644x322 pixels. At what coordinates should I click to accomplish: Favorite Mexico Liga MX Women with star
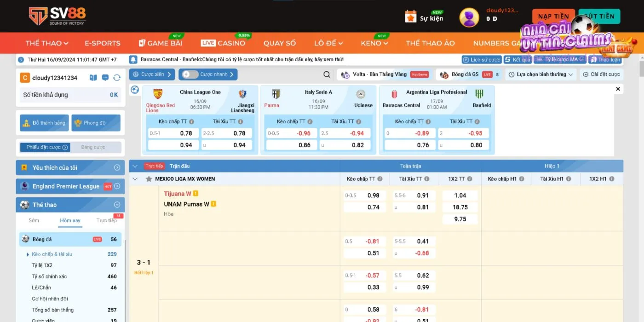(149, 179)
